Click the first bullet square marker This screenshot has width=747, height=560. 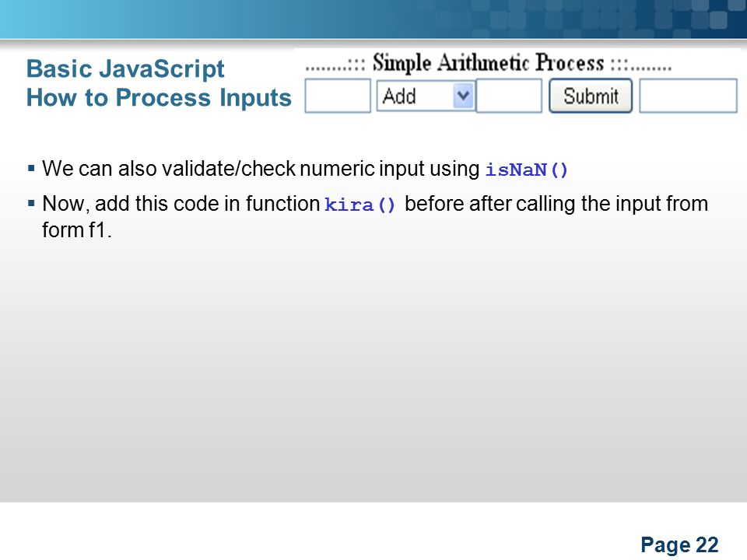coord(31,168)
